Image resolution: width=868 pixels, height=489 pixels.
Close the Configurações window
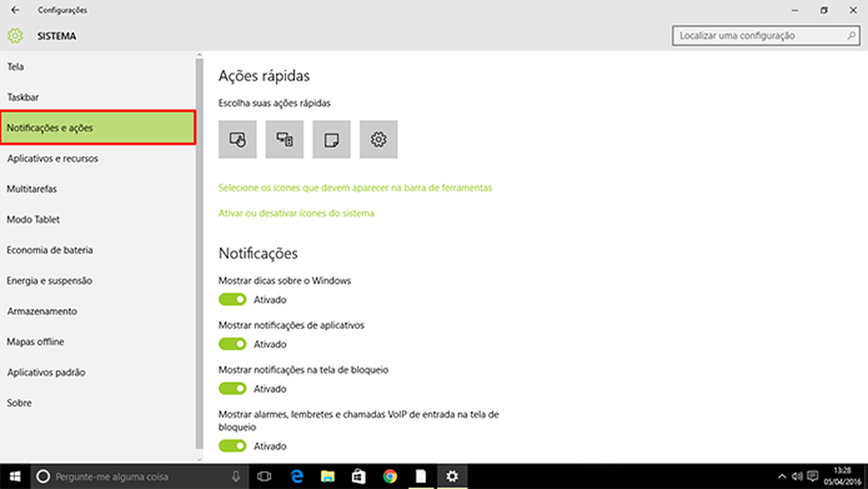[x=853, y=10]
